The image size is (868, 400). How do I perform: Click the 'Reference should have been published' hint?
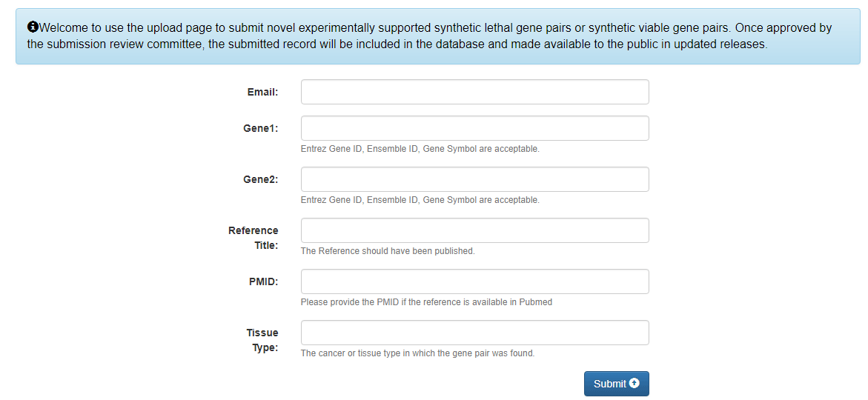pos(388,250)
